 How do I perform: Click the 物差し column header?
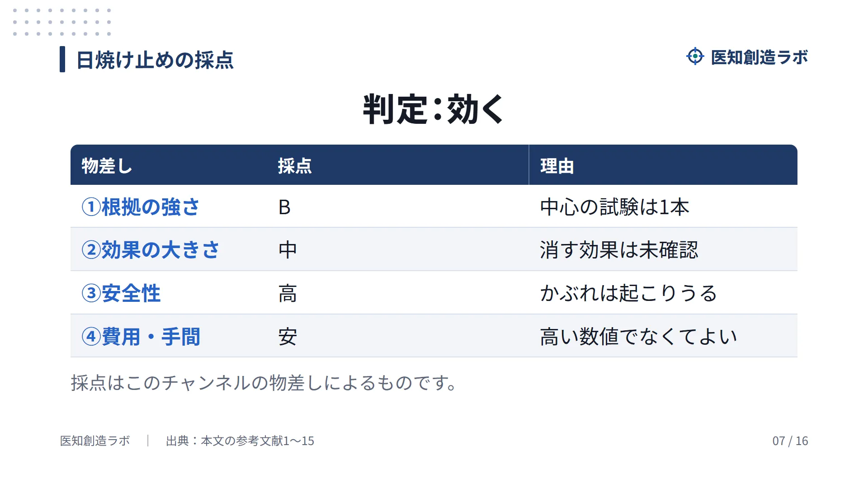pos(107,166)
